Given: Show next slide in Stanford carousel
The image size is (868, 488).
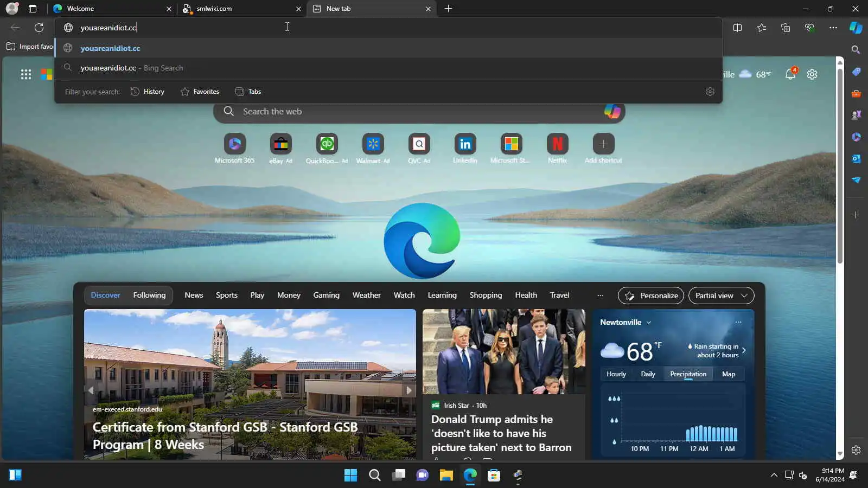Looking at the screenshot, I should point(409,390).
